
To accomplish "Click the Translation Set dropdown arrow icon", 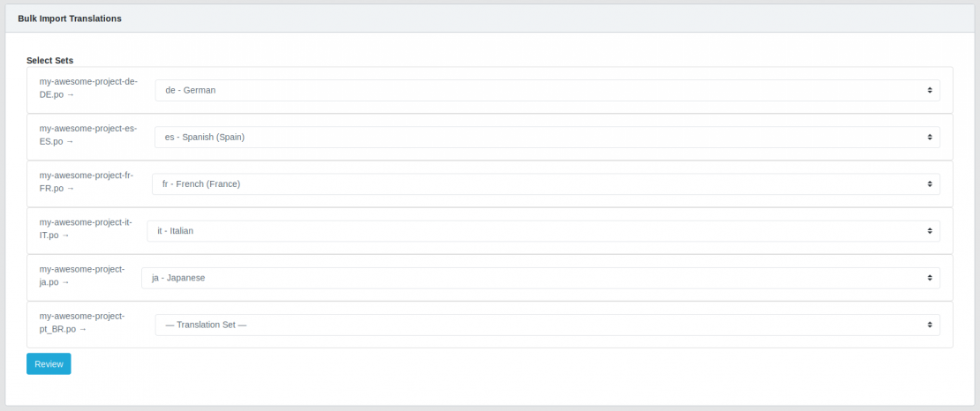I will 930,325.
